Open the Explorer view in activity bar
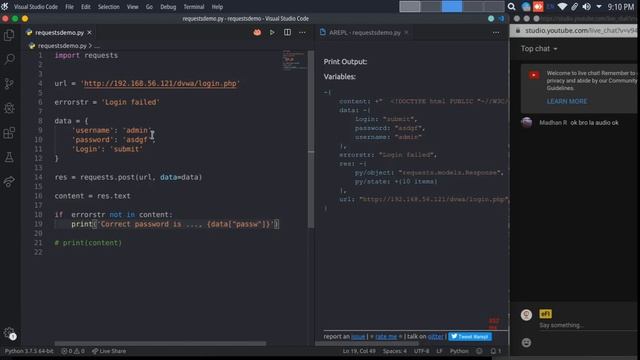 9,35
